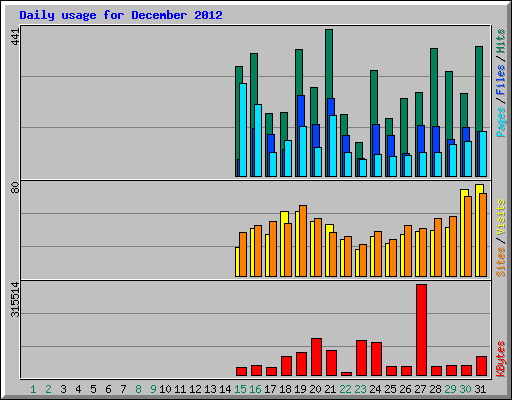Click day 27 on the x-axis

[x=420, y=389]
